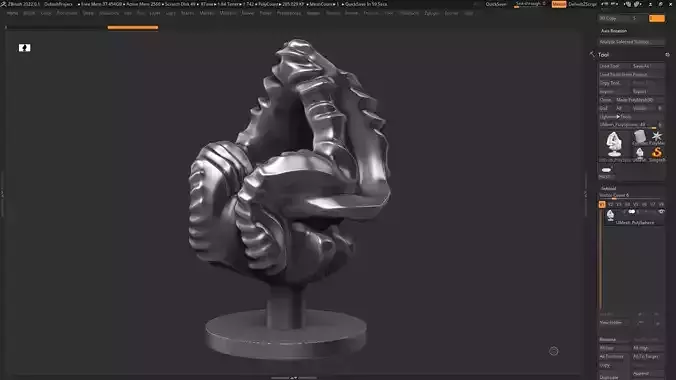Click the Load Tool button
Image resolution: width=676 pixels, height=380 pixels.
(x=614, y=66)
